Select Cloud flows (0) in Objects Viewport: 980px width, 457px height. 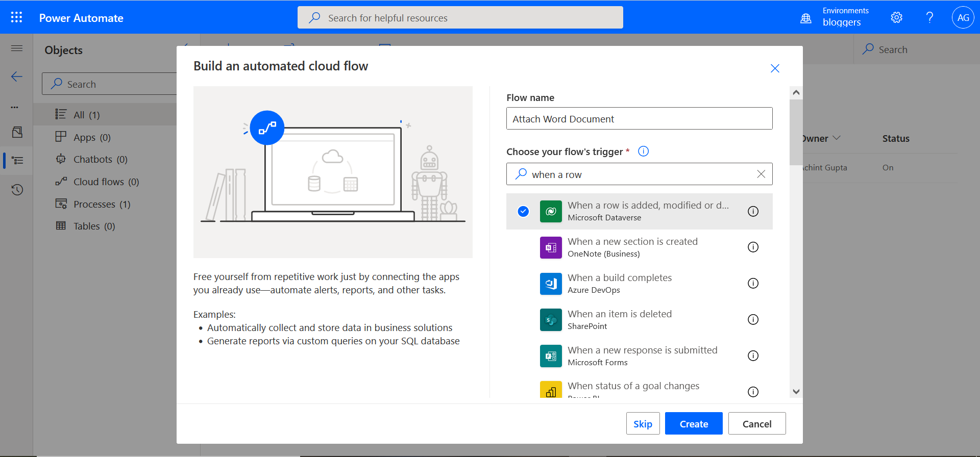(x=105, y=182)
